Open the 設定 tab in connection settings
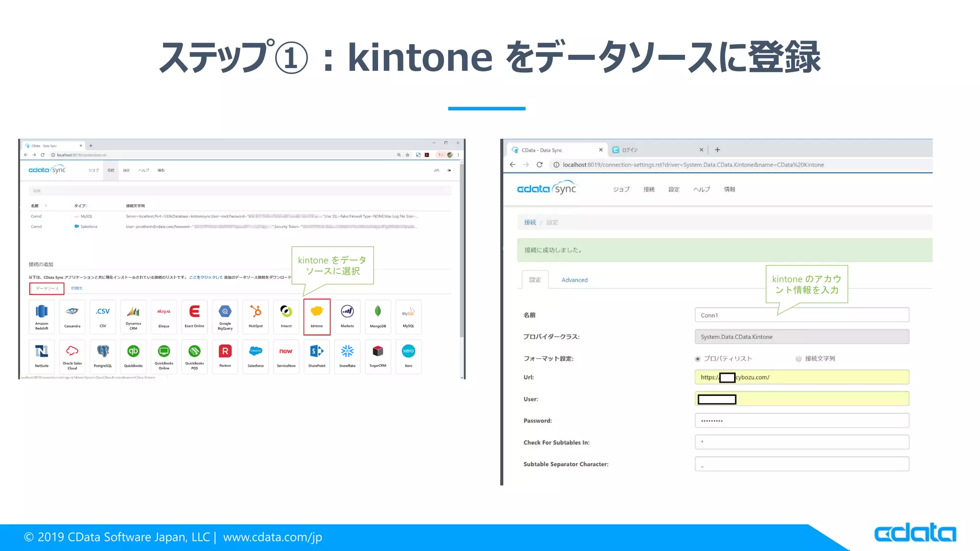The width and height of the screenshot is (980, 551). pos(535,280)
